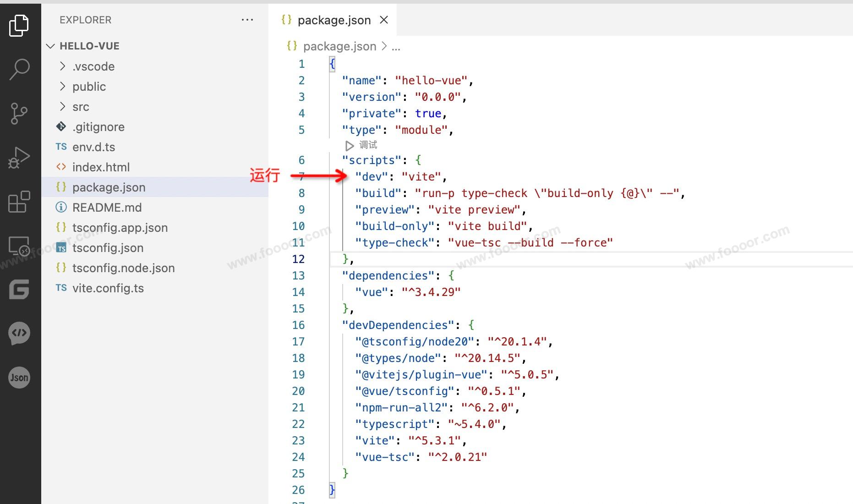Open Explorer more actions ellipsis menu

click(247, 20)
